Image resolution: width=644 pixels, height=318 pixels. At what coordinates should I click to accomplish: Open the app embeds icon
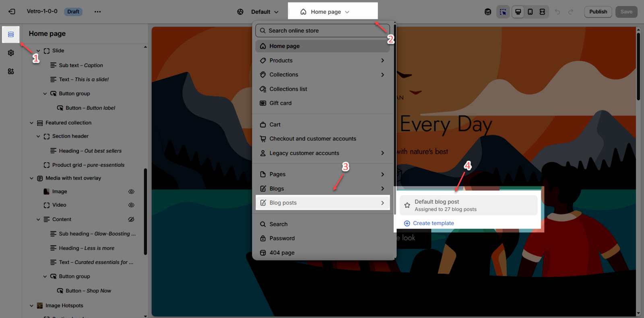[11, 72]
